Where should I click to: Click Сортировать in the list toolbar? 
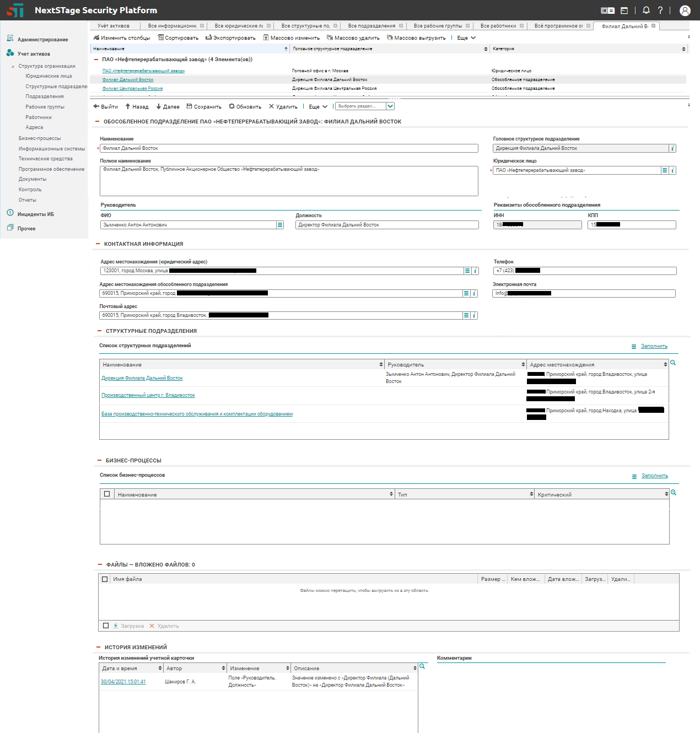(x=178, y=38)
